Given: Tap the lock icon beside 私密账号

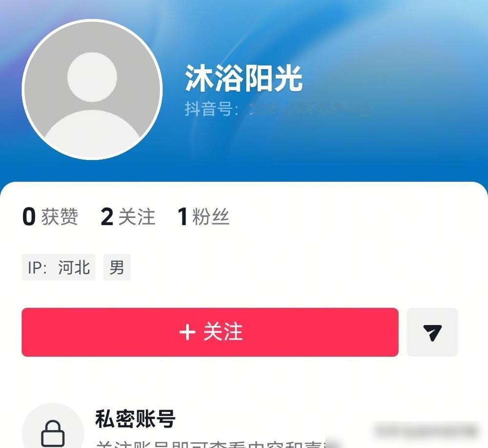Looking at the screenshot, I should (x=53, y=434).
